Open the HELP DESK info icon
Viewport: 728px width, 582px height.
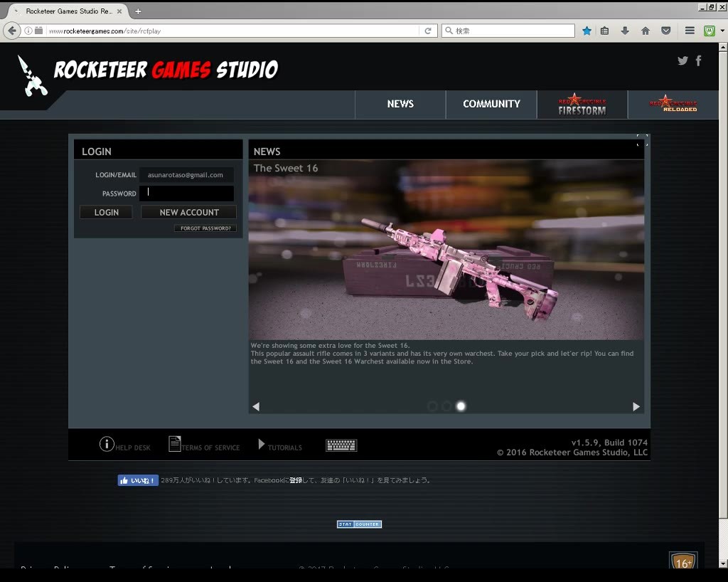pos(107,444)
